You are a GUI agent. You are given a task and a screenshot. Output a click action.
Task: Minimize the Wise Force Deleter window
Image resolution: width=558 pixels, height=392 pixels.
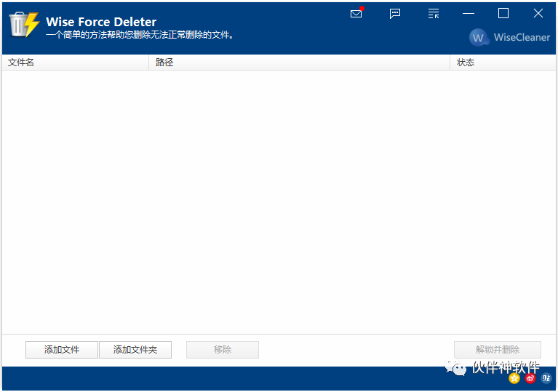point(469,14)
